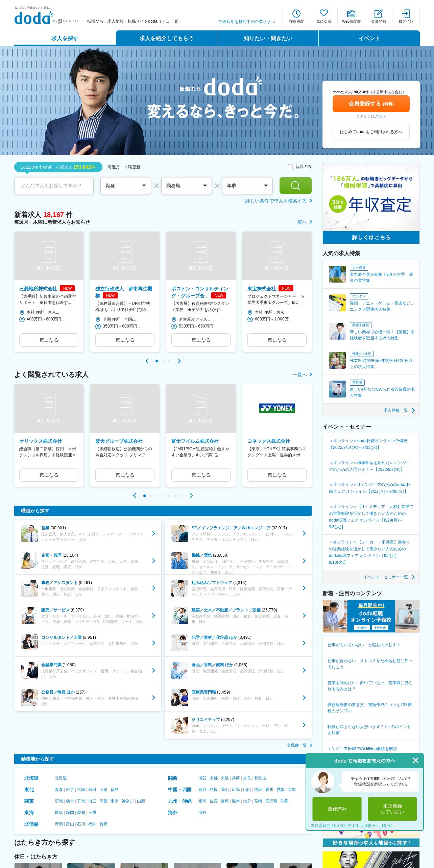Screen dimensions: 434x868
Task: Select the second dot of 新着求人 pager
Action: point(163,361)
